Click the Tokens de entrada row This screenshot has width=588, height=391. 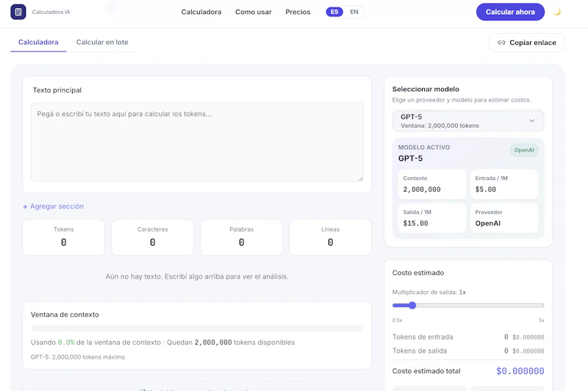click(468, 337)
